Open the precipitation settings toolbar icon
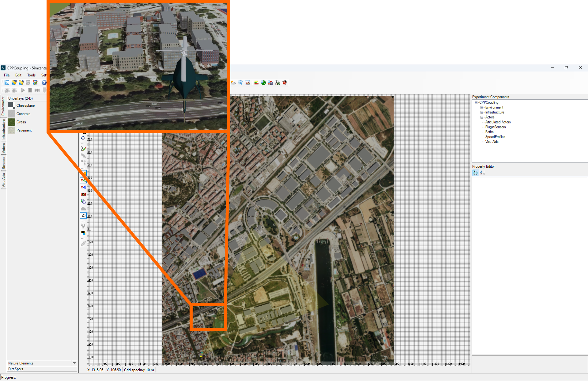Viewport: 588px width, 381px height. [x=240, y=82]
